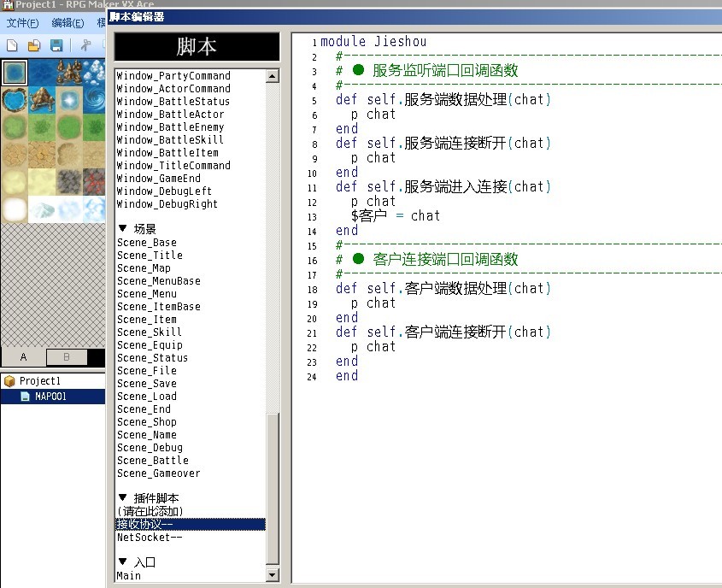
Task: Click the Open Project folder icon
Action: tap(34, 45)
